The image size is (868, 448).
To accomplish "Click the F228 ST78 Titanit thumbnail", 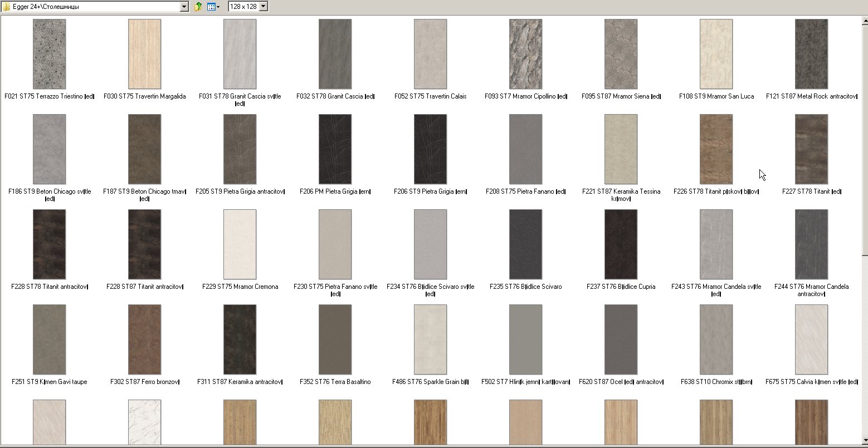I will point(49,244).
